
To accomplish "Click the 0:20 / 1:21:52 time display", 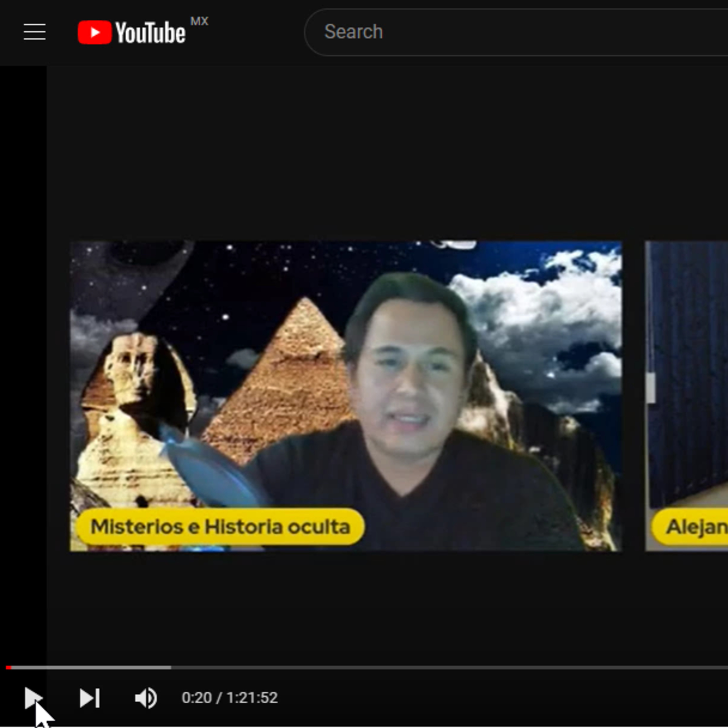I will click(x=230, y=698).
